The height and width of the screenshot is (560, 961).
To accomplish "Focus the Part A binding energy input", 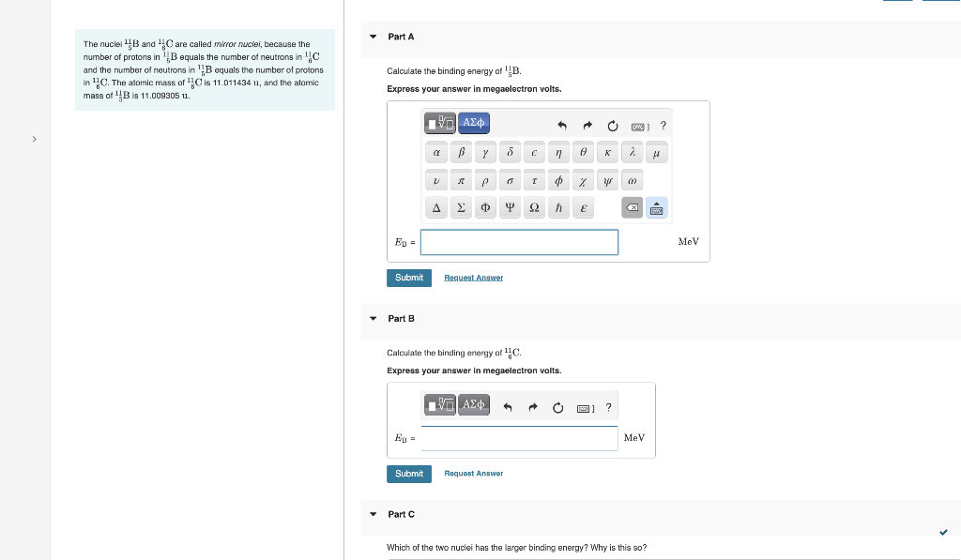I will click(x=519, y=243).
